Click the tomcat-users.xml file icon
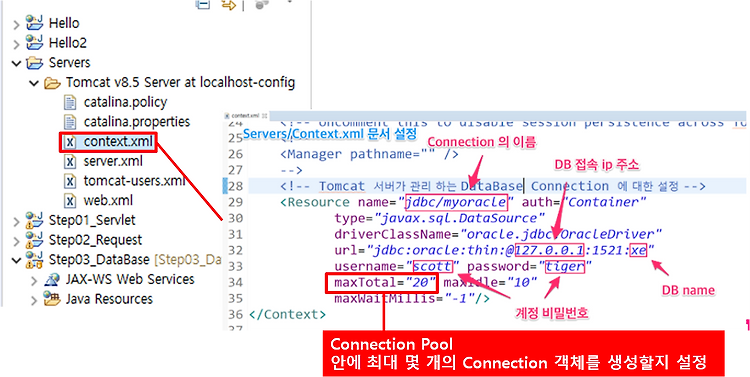 [x=70, y=181]
